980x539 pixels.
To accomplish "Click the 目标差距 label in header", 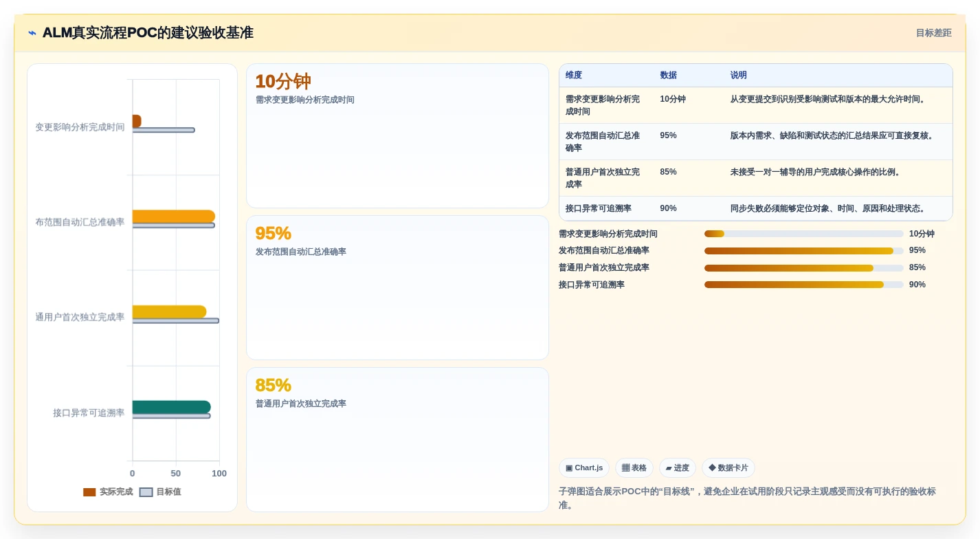I will click(933, 33).
